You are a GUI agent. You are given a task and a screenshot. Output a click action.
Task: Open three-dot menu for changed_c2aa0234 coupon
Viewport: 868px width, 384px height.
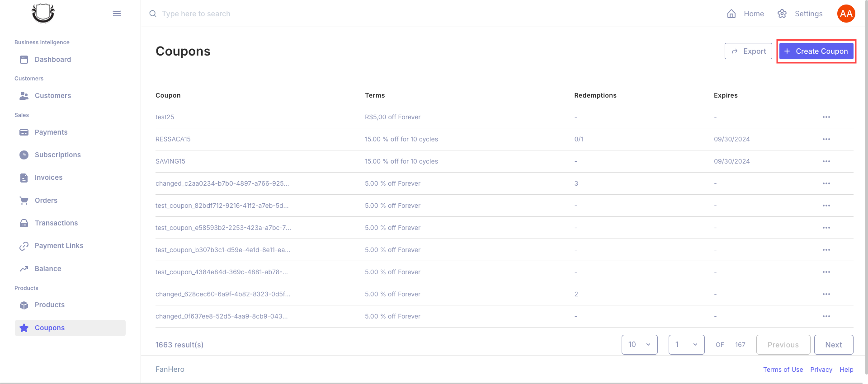(x=826, y=183)
